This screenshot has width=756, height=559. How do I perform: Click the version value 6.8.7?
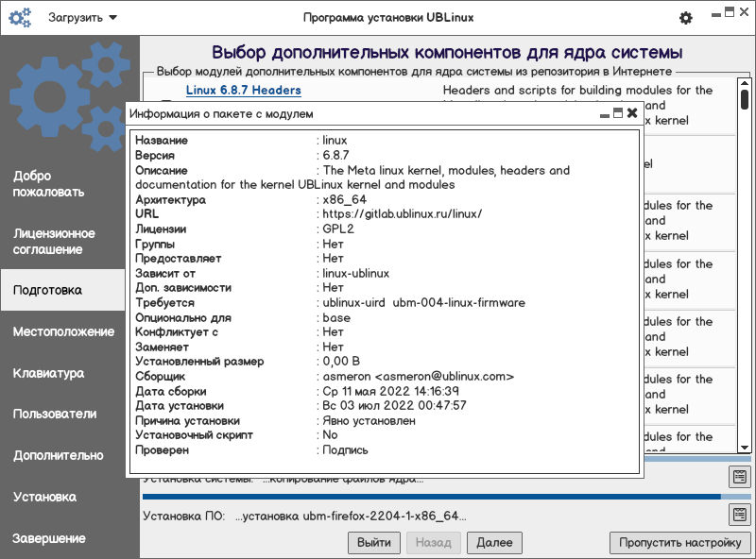click(335, 155)
